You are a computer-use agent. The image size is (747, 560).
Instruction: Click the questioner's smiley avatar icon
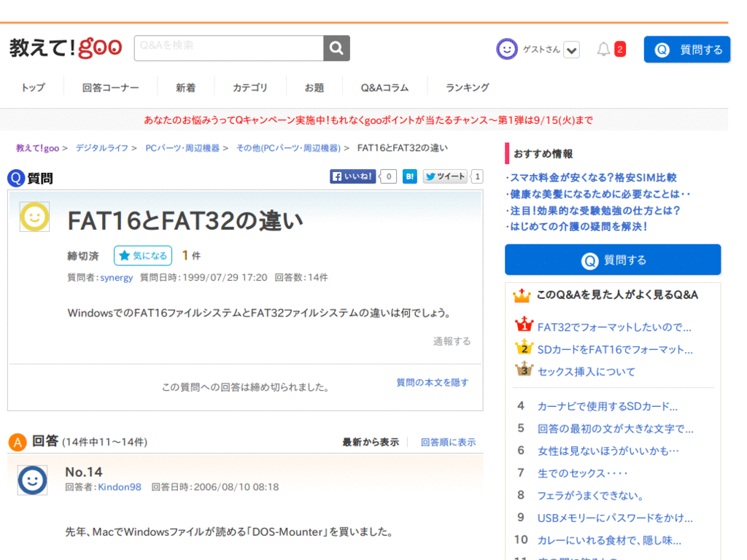[x=34, y=217]
